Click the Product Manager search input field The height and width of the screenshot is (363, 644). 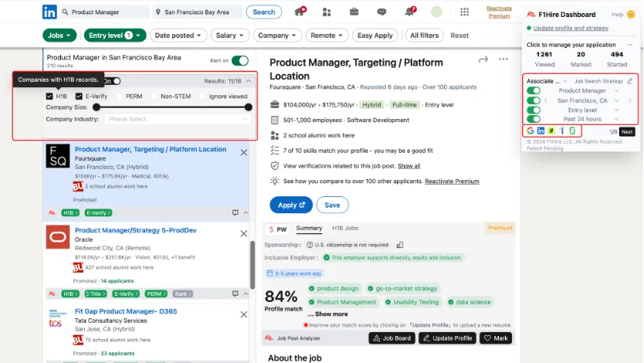[105, 12]
